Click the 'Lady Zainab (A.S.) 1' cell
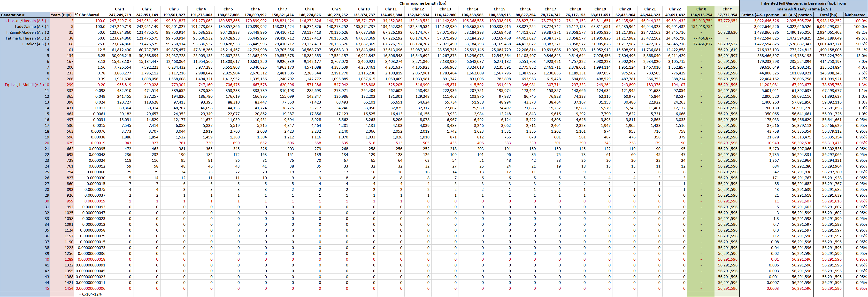Image resolution: width=868 pixels, height=297 pixels. point(32,26)
